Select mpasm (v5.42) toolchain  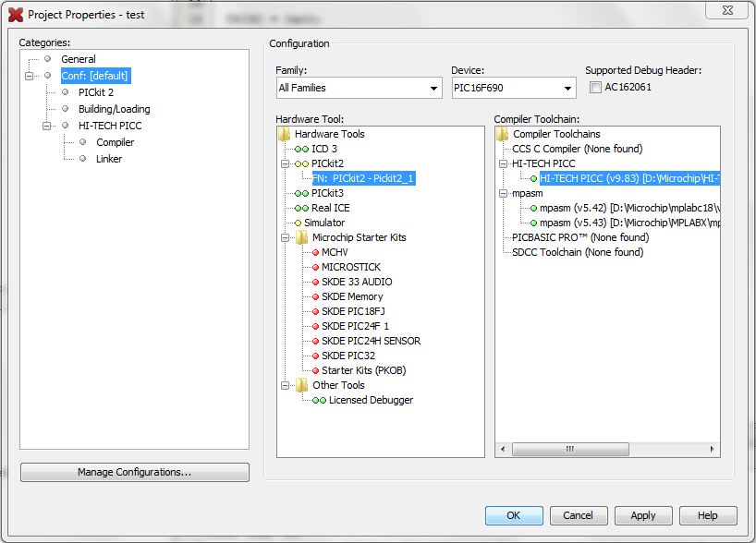coord(629,208)
